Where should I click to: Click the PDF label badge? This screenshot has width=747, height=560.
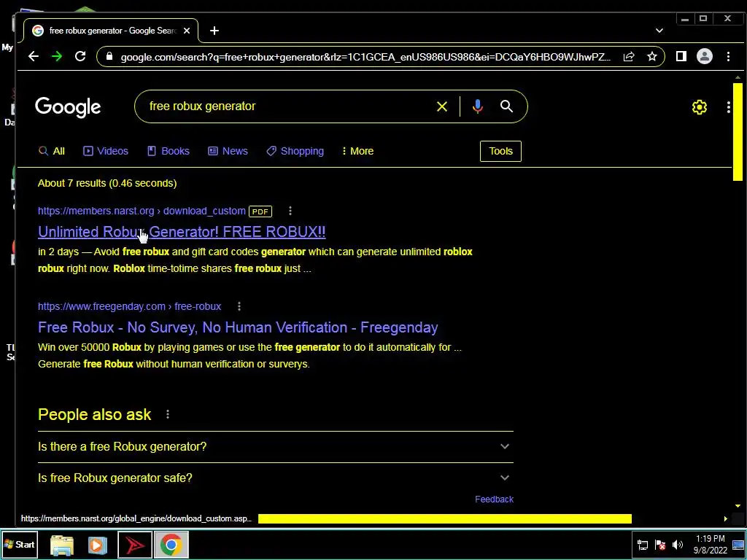point(260,211)
